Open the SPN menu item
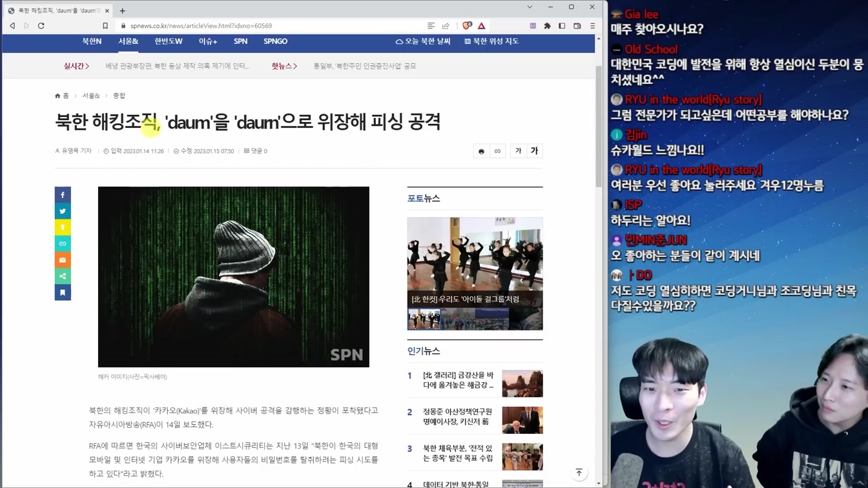This screenshot has width=868, height=488. click(x=240, y=41)
